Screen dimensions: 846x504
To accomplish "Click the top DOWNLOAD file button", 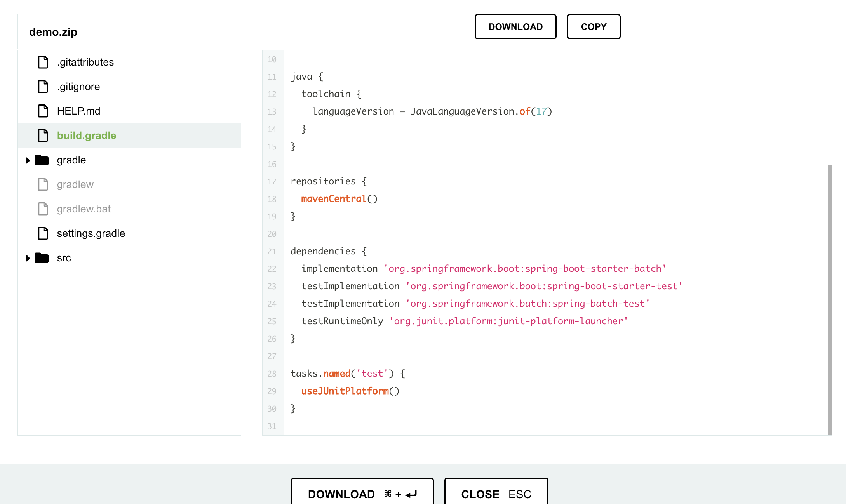I will pyautogui.click(x=515, y=27).
